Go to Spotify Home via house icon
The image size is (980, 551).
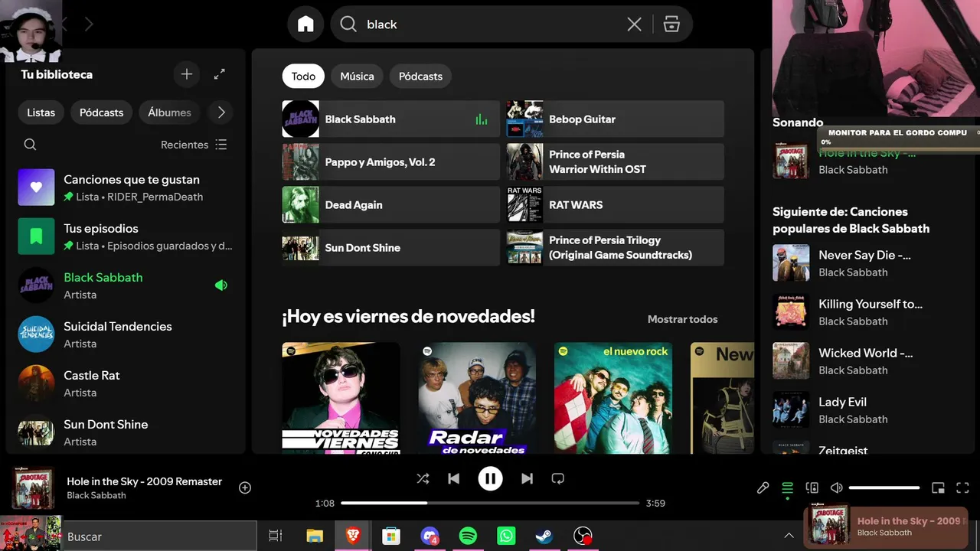(305, 24)
